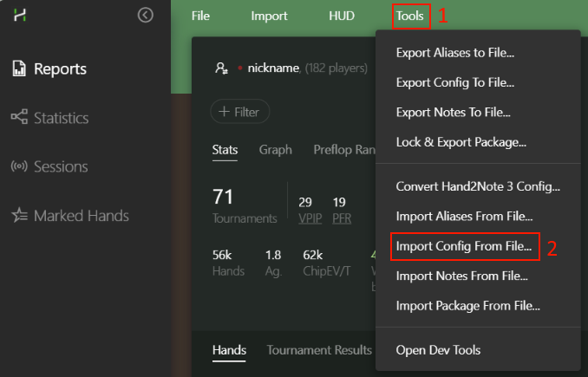Click the player icon beside nickname
This screenshot has height=377, width=588.
click(x=222, y=68)
